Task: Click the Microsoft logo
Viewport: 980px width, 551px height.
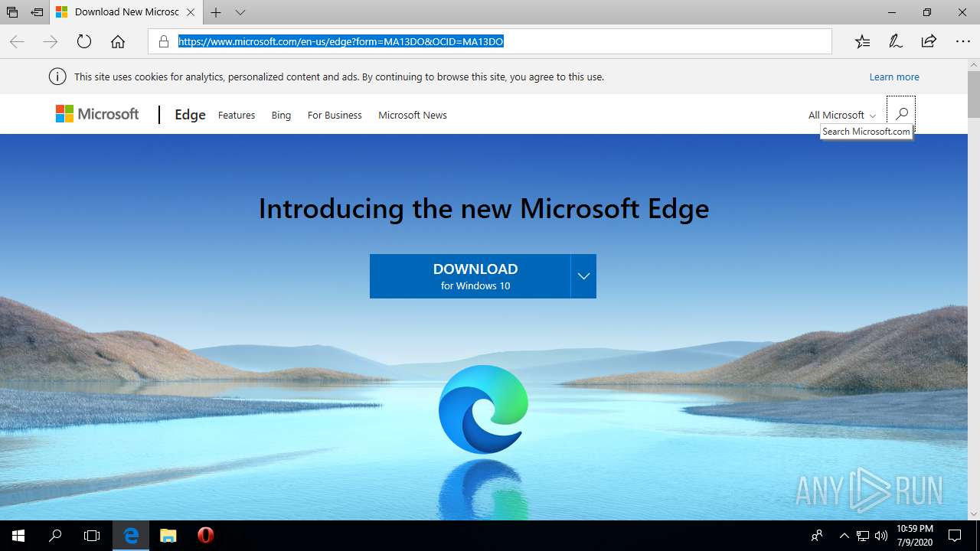Action: pyautogui.click(x=97, y=114)
